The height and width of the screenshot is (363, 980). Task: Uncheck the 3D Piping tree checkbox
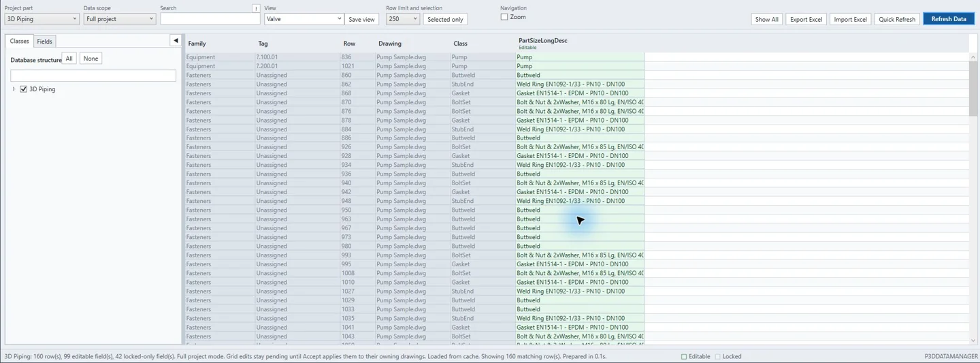(24, 89)
